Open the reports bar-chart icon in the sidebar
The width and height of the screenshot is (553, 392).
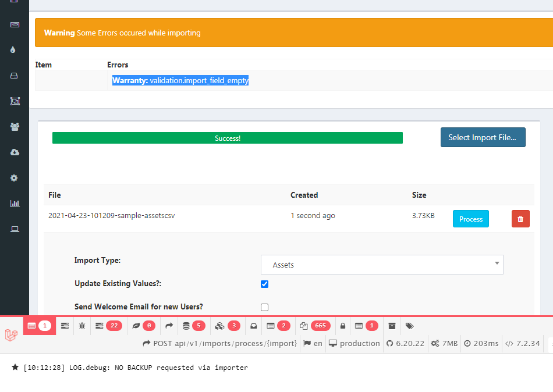(x=14, y=203)
